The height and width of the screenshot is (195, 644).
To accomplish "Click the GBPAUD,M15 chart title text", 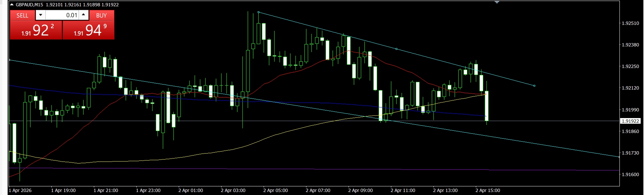I will [29, 5].
